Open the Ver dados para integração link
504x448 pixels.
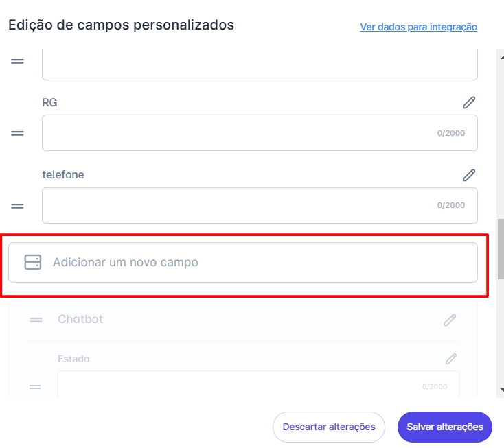click(418, 27)
